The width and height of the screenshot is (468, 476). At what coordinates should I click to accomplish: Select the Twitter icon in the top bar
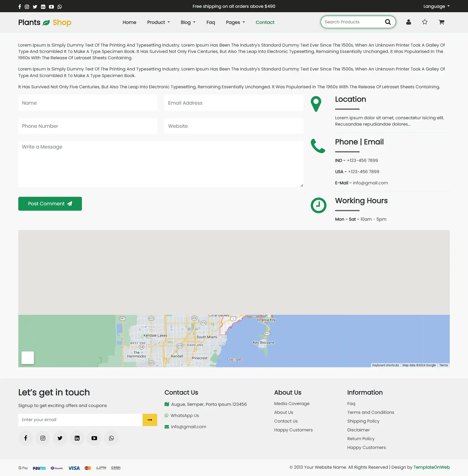35,7
